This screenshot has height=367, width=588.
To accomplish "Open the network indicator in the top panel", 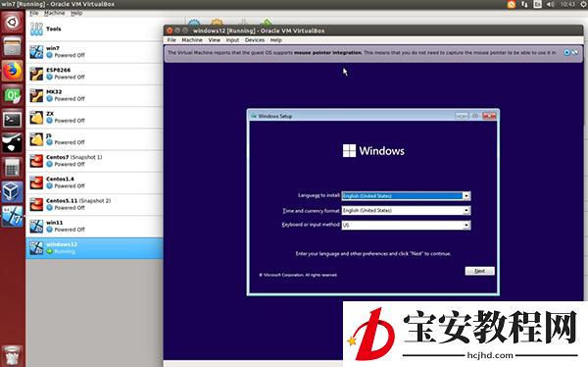I will click(x=524, y=4).
